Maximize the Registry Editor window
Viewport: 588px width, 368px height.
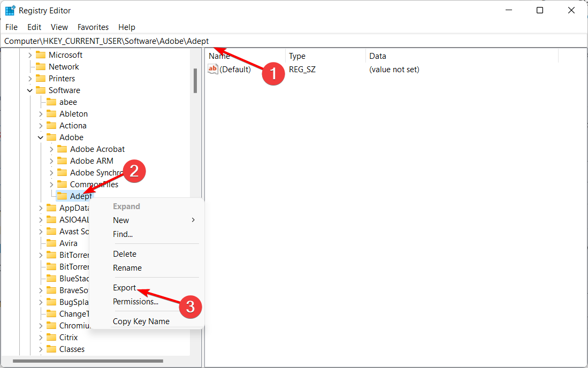coord(540,10)
